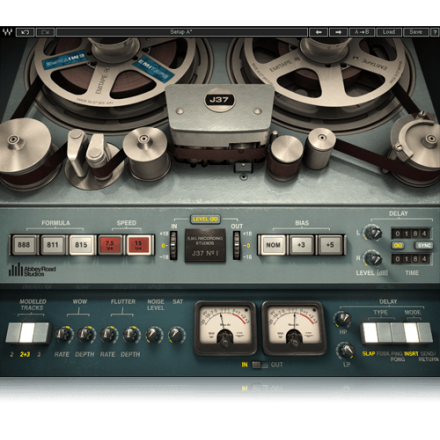
Task: Click the delay HP filter knob
Action: [343, 319]
